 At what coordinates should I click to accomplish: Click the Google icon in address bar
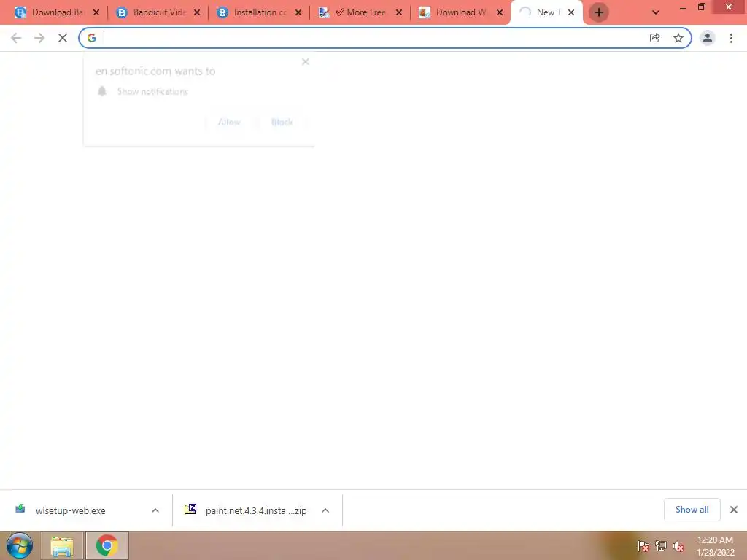tap(91, 38)
